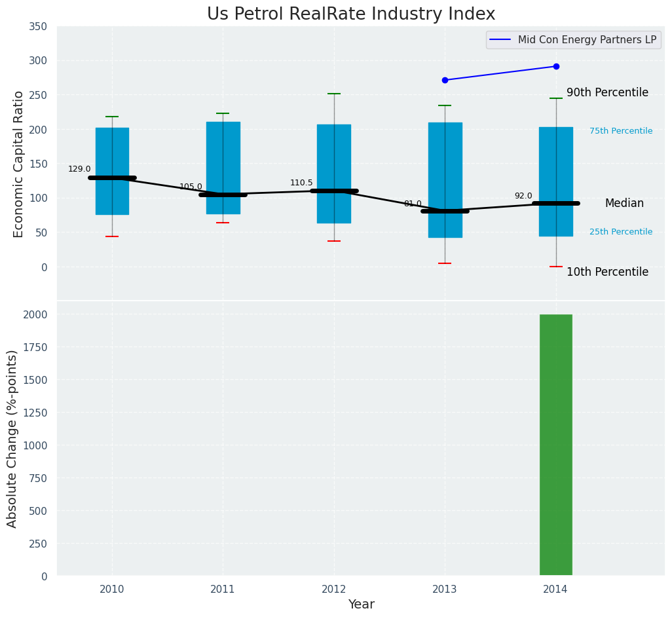The width and height of the screenshot is (672, 617).
Task: Click the 75th Percentile annotation
Action: click(621, 131)
